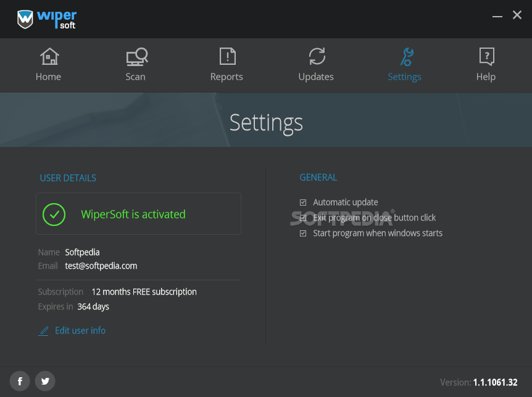Select the Settings wrench icon
The image size is (532, 397).
[x=407, y=57]
